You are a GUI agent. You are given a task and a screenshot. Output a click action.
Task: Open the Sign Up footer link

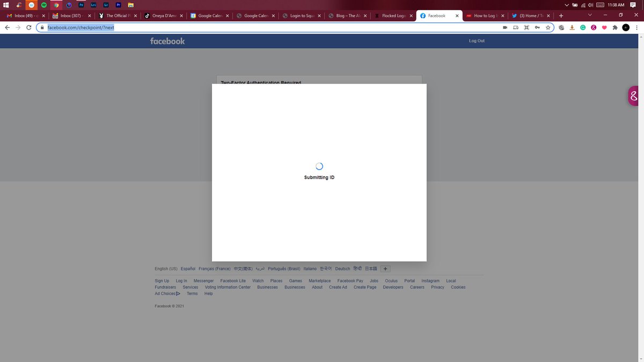point(162,281)
